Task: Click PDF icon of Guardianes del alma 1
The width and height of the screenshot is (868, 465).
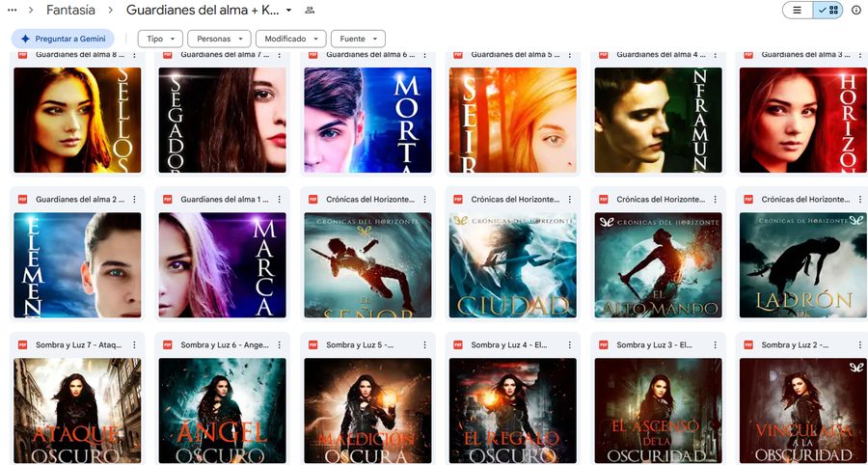Action: pos(168,200)
